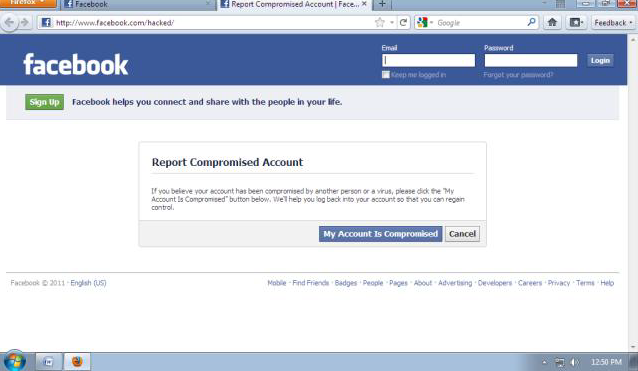Open the Find Friends footer link

click(x=310, y=283)
